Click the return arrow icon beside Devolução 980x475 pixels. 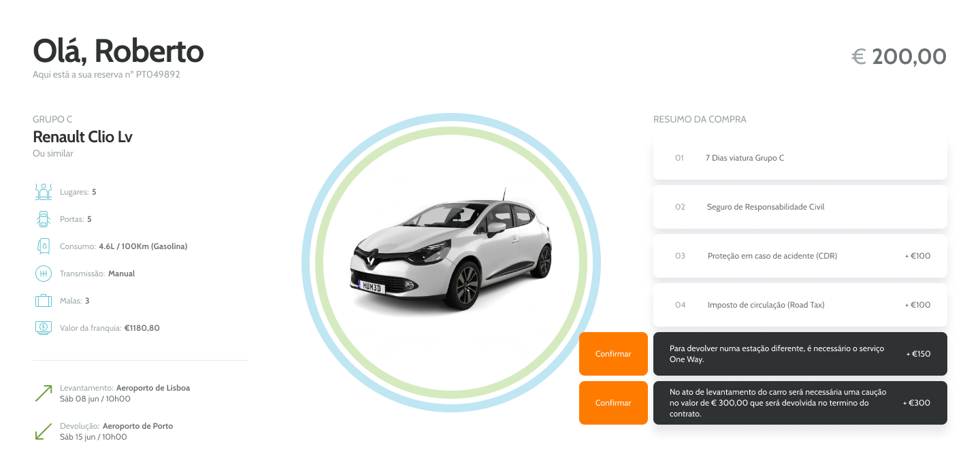coord(44,431)
